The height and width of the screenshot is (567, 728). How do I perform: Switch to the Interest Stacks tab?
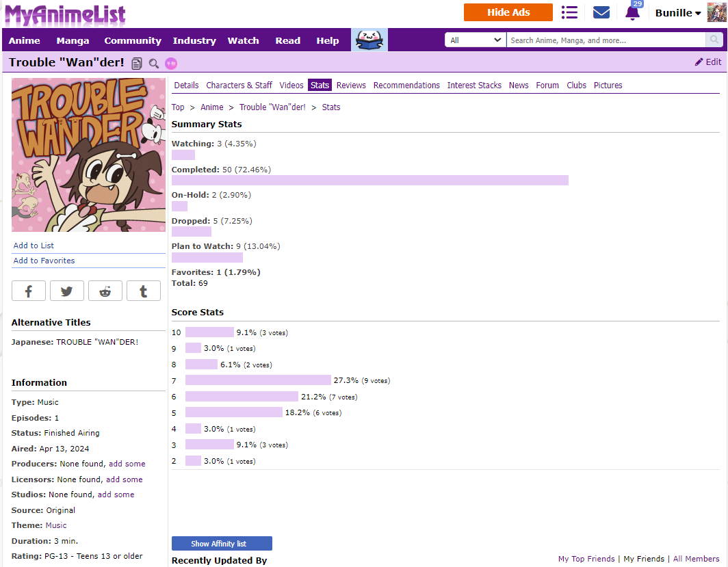474,85
